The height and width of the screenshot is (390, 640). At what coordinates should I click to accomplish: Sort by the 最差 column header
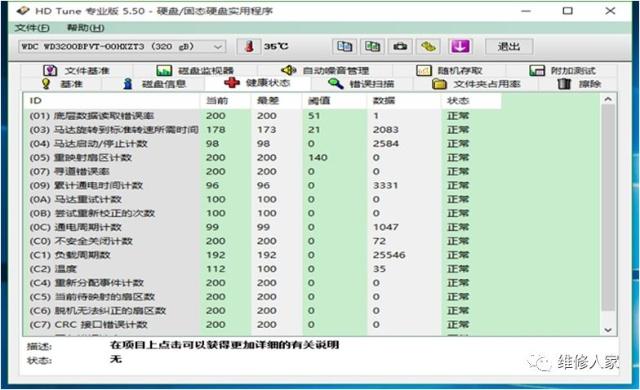276,101
